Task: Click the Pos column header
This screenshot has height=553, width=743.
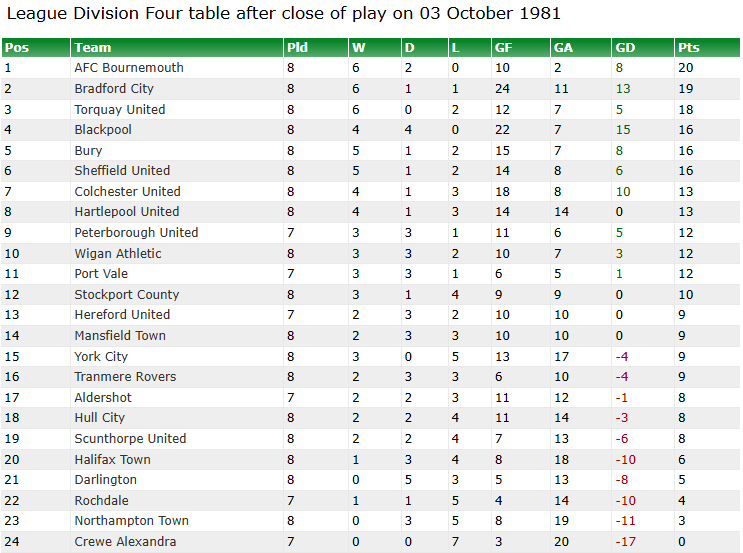Action: pyautogui.click(x=17, y=48)
